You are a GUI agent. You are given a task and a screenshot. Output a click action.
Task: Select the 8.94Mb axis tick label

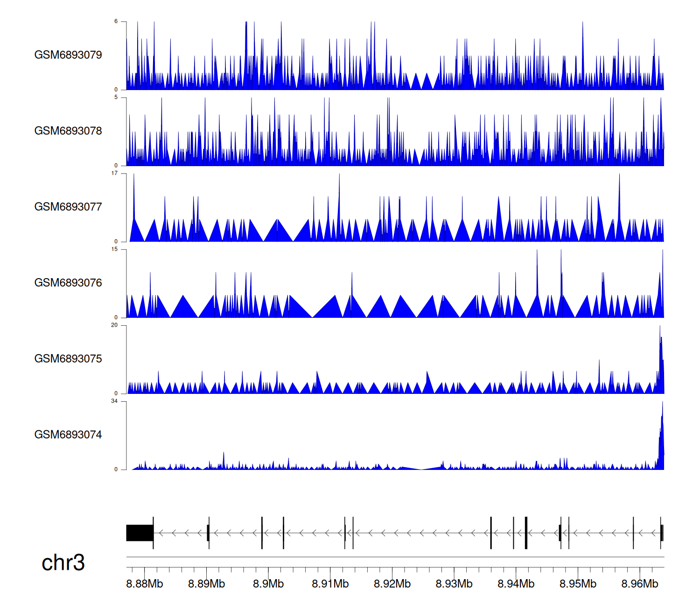click(x=516, y=584)
